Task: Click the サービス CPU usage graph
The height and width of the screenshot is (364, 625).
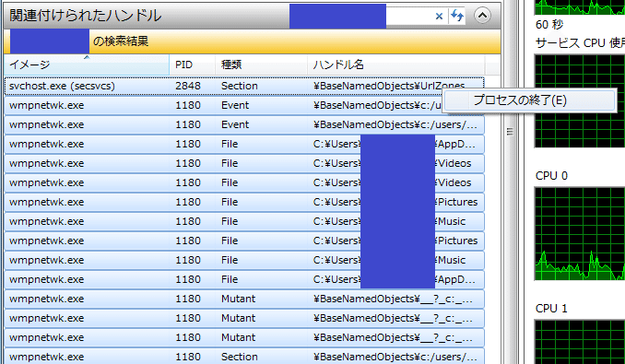Action: click(x=580, y=101)
